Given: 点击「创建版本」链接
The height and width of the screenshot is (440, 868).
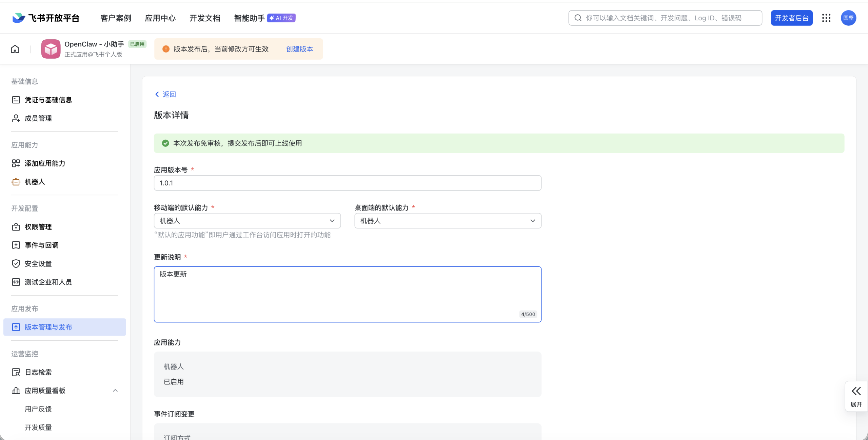Looking at the screenshot, I should coord(299,49).
